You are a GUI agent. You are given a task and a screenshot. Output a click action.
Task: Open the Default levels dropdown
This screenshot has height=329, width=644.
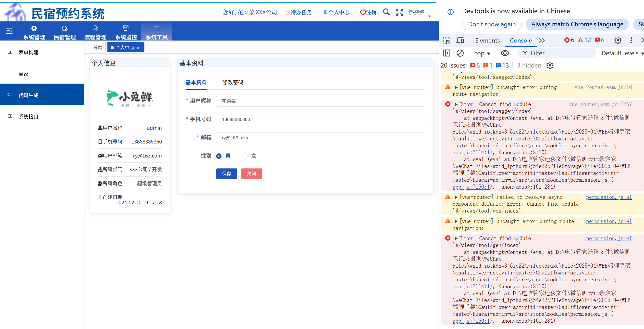tap(622, 53)
